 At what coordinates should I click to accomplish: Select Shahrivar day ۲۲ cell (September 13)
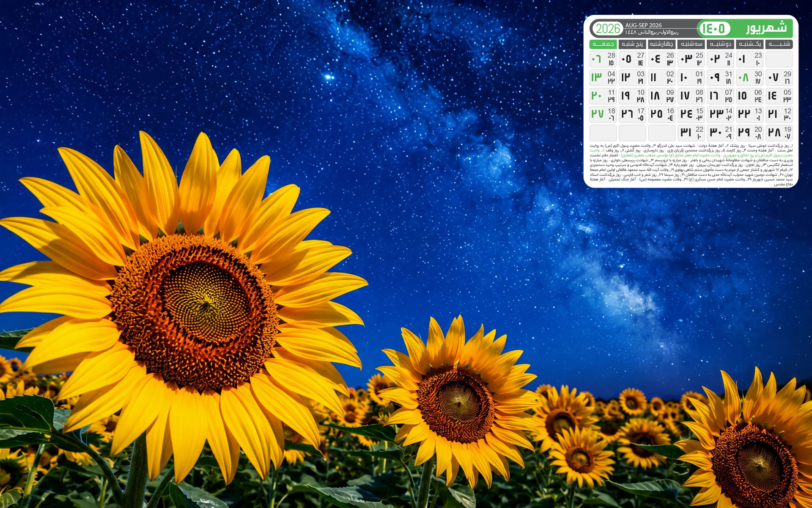pyautogui.click(x=750, y=114)
